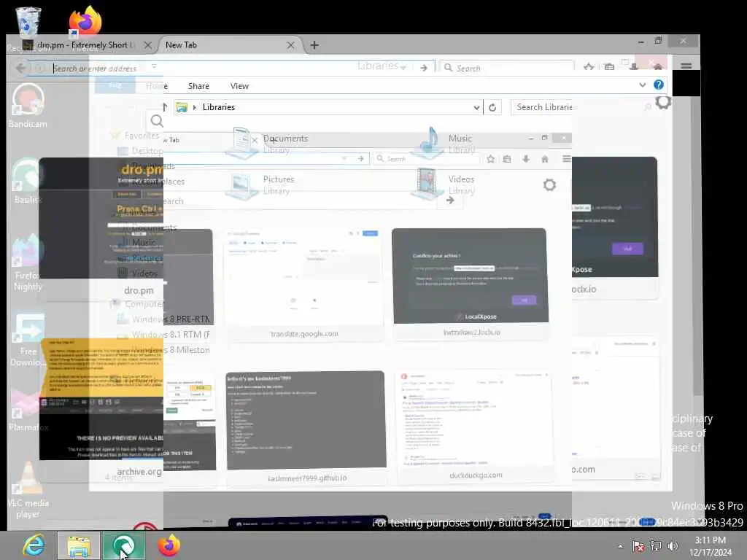Open the Videos library
Screen dimensions: 747x560
click(444, 184)
